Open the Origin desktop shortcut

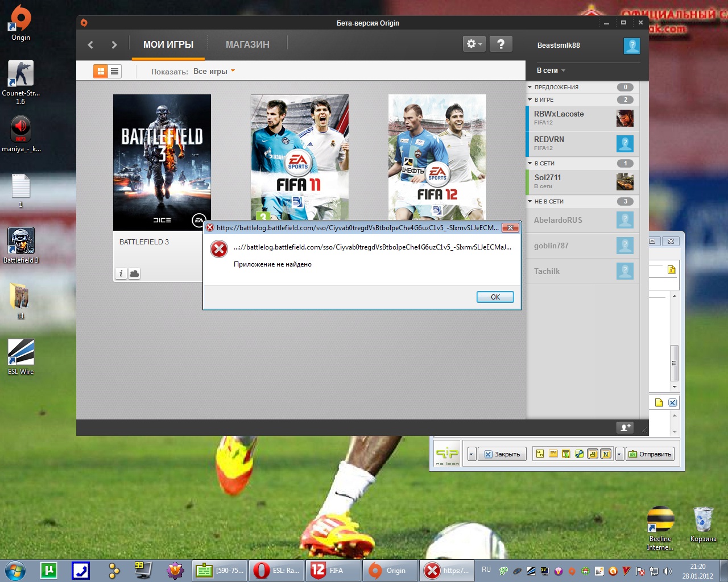20,23
